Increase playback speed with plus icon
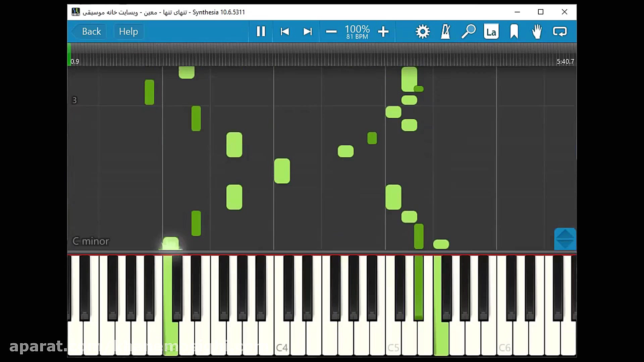This screenshot has height=362, width=644. click(383, 32)
